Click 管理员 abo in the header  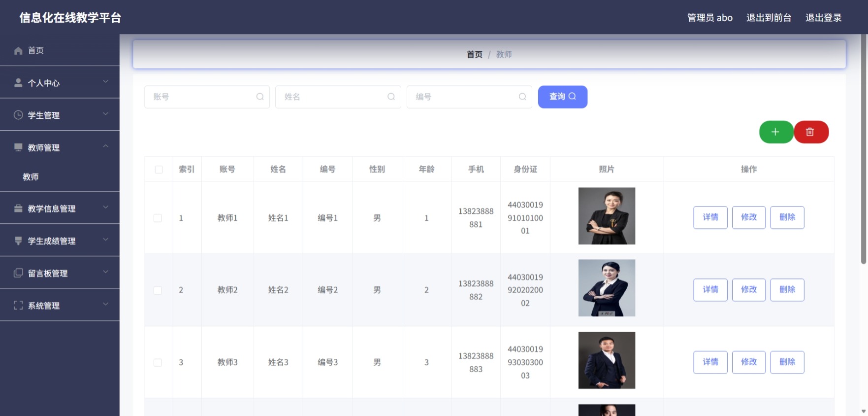click(710, 18)
